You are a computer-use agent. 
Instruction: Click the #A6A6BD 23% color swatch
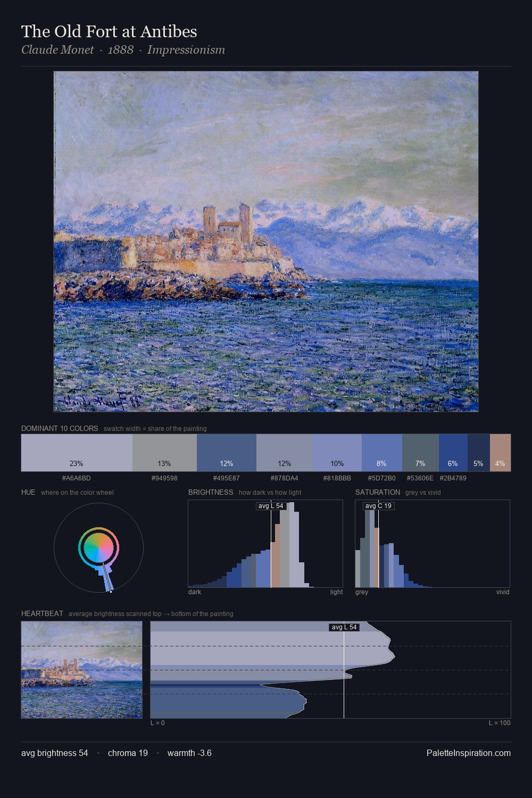click(77, 453)
